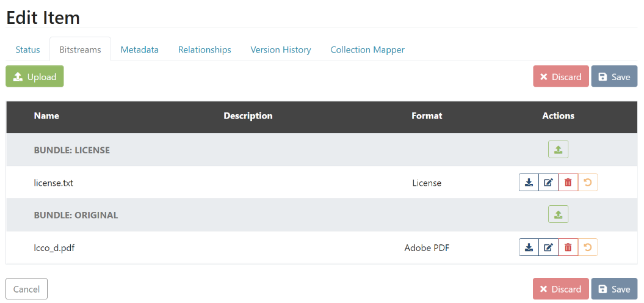644x303 pixels.
Task: Upload to the LICENSE bundle
Action: (x=558, y=150)
